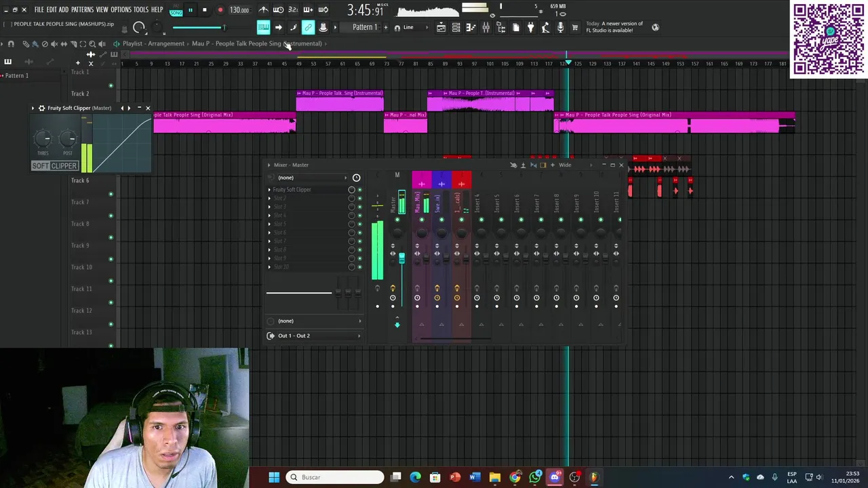868x488 pixels.
Task: Open the Playlist window from toolbar
Action: point(441,27)
